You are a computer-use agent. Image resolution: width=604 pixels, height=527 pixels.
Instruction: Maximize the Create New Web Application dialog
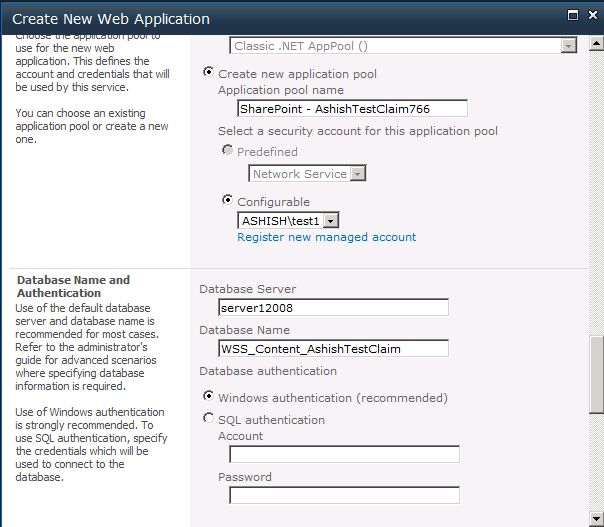coord(573,15)
